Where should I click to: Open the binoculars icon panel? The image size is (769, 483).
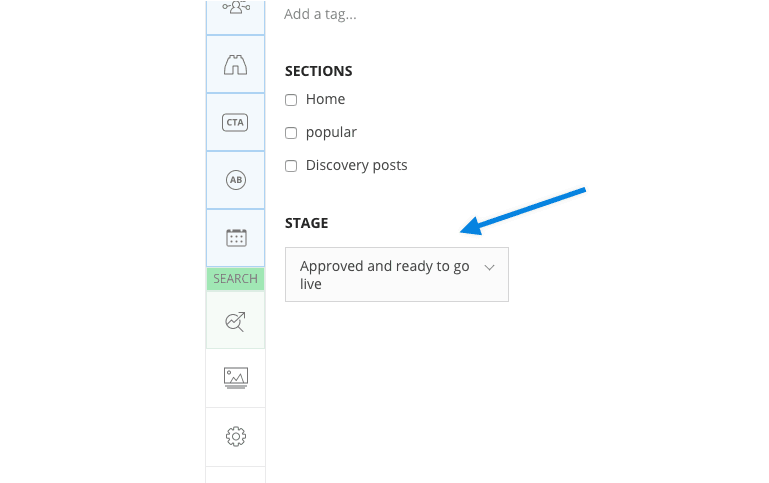coord(236,65)
